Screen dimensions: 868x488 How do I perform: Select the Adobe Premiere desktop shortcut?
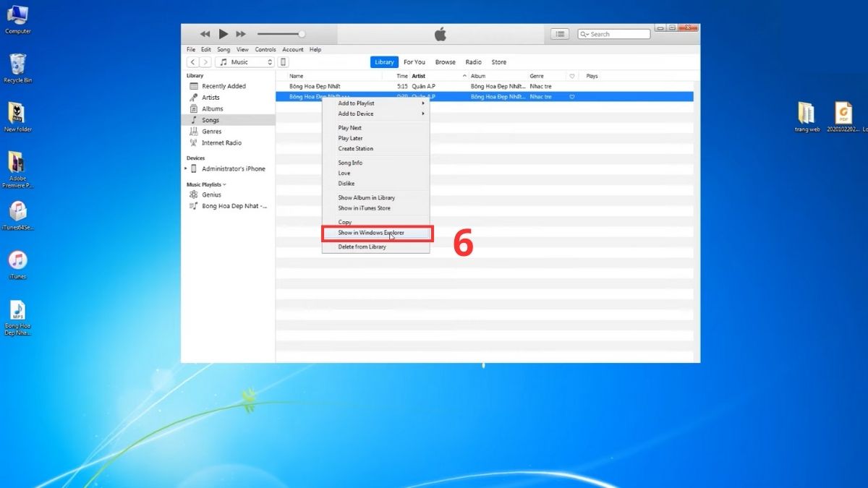click(x=17, y=170)
